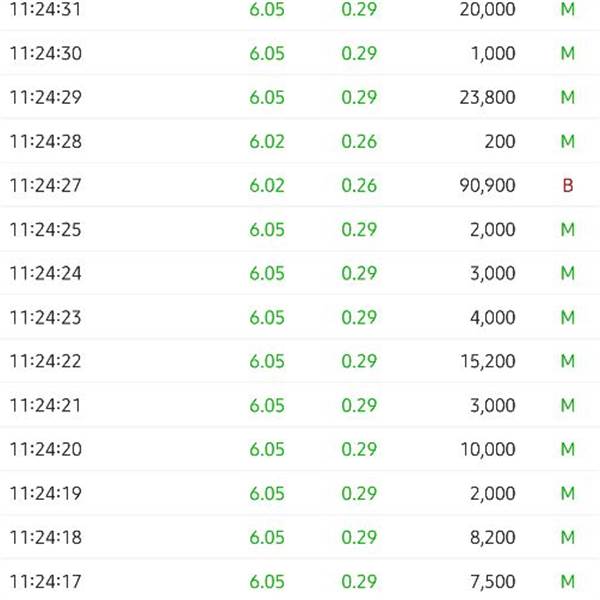
Task: Click the 20,000 volume entry
Action: coord(487,10)
